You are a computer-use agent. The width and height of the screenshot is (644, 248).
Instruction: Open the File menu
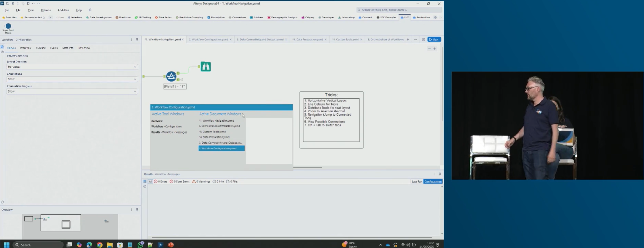tap(7, 10)
